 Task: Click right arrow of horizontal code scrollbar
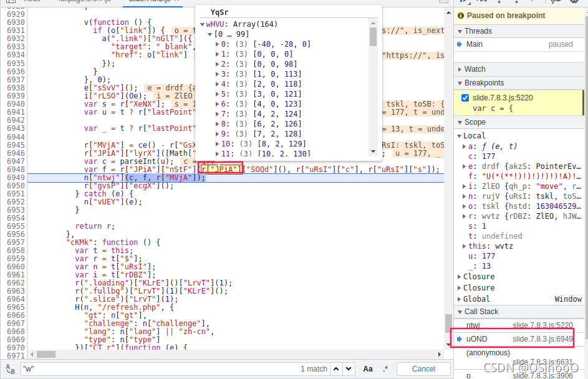click(440, 354)
